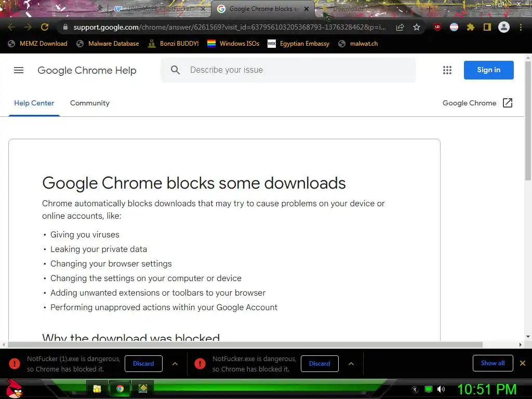Close the downloads bar
Image resolution: width=532 pixels, height=399 pixels.
click(523, 363)
